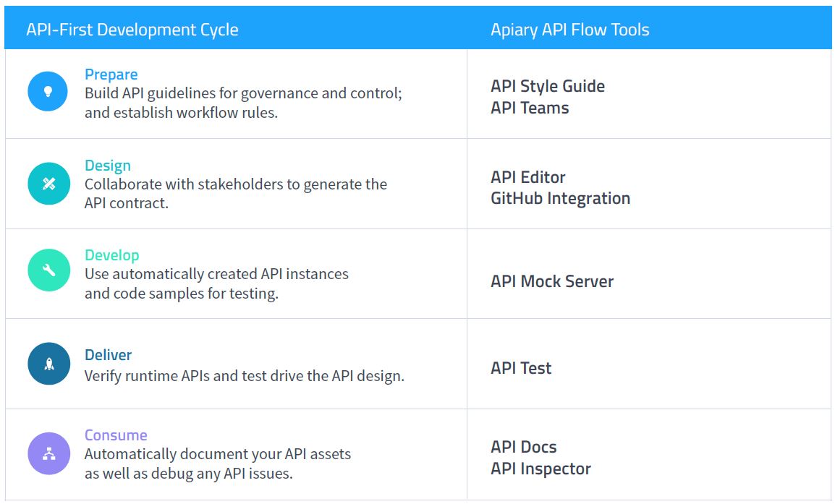This screenshot has width=835, height=504.
Task: Open the Prepare stage heading
Action: click(111, 74)
